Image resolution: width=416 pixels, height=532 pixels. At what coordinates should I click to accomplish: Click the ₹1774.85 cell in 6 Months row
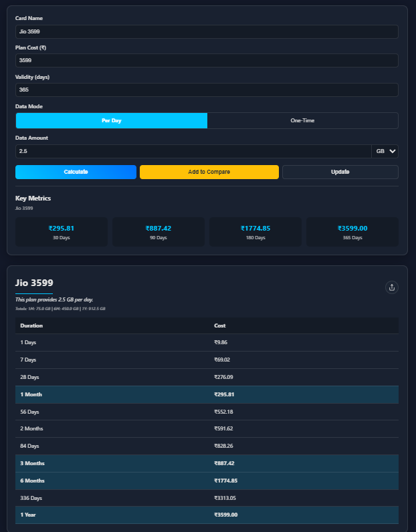(x=226, y=481)
